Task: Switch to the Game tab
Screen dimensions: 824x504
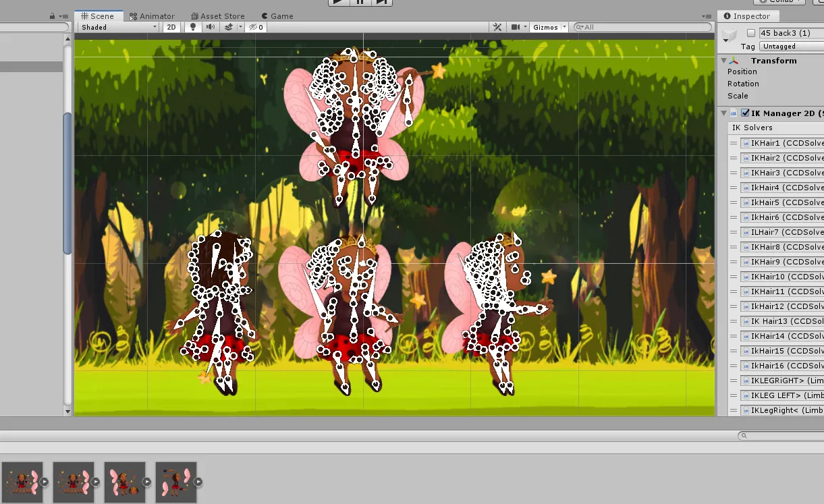Action: (277, 16)
